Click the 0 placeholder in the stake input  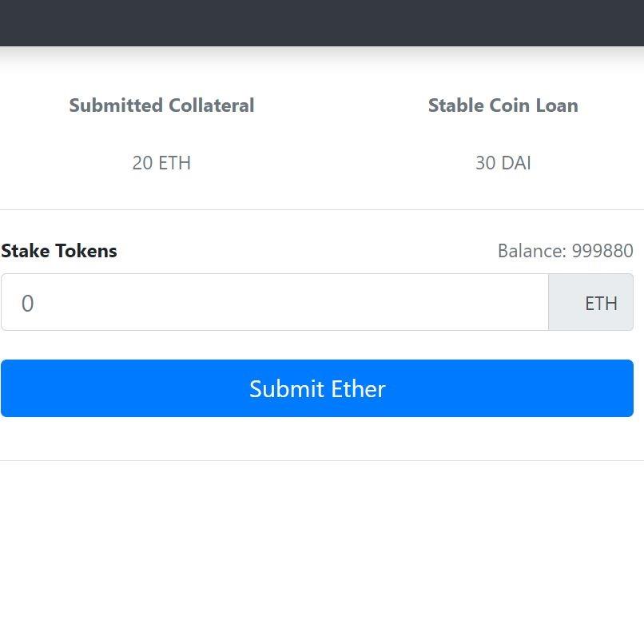pos(27,304)
